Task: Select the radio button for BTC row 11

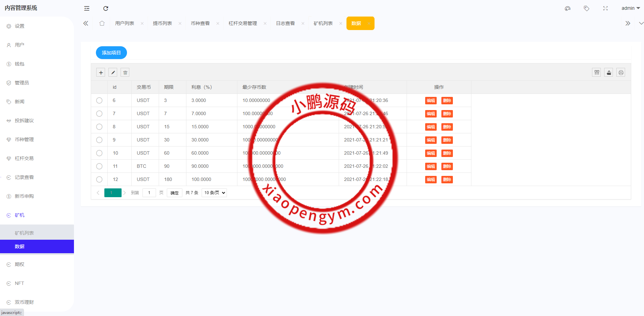Action: coord(99,166)
